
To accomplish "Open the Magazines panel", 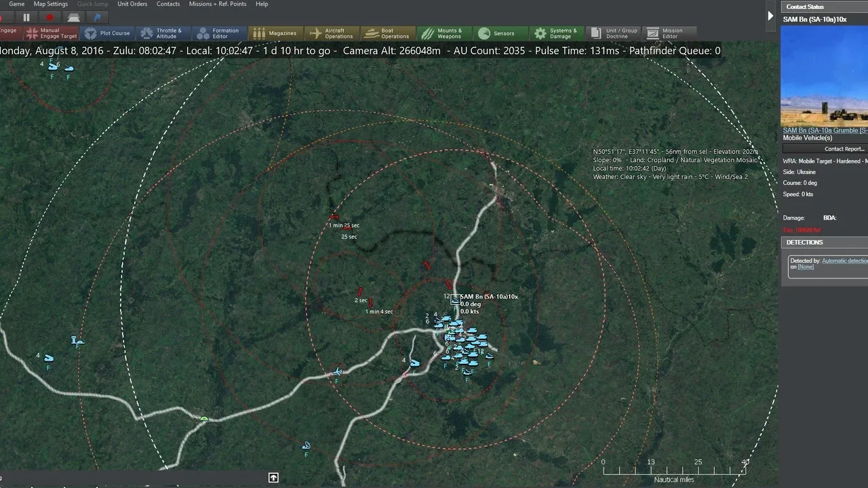I will point(275,33).
